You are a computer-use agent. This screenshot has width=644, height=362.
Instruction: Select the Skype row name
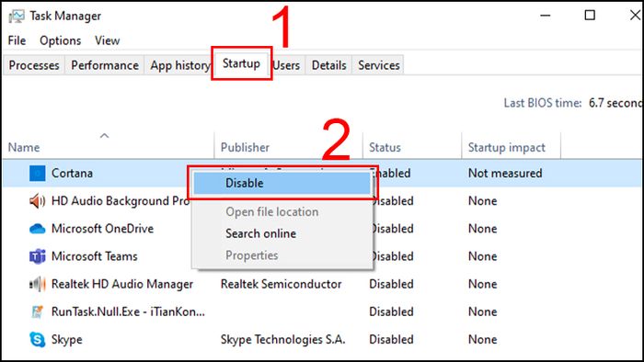click(66, 339)
